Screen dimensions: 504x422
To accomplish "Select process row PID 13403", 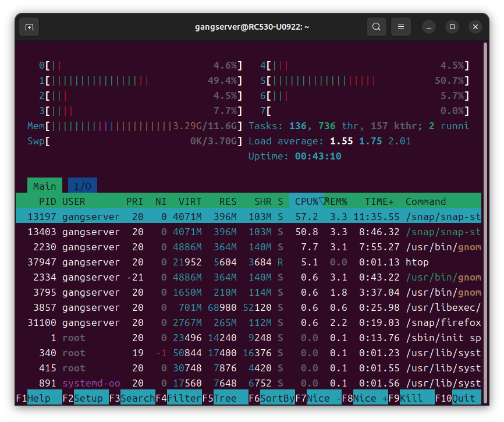I will (249, 232).
